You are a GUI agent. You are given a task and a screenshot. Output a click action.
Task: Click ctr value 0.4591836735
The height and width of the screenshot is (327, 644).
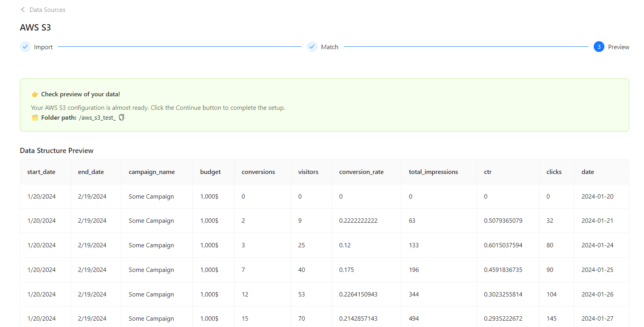503,270
